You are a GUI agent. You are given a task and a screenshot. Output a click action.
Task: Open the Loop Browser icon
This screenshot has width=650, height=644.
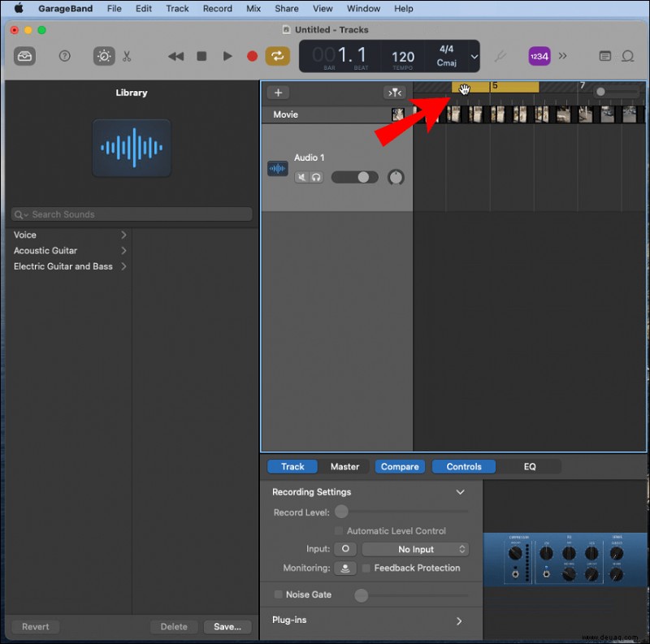tap(627, 56)
